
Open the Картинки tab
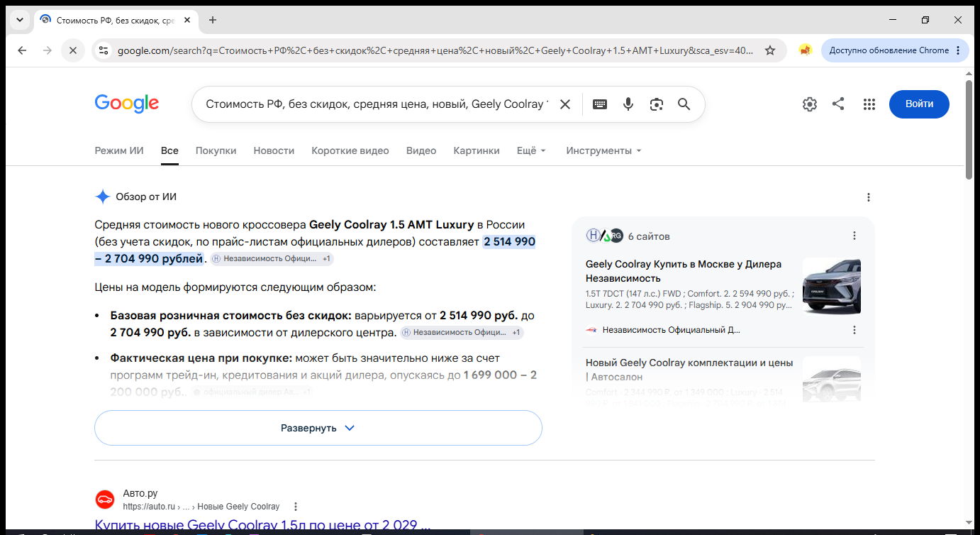(x=477, y=150)
